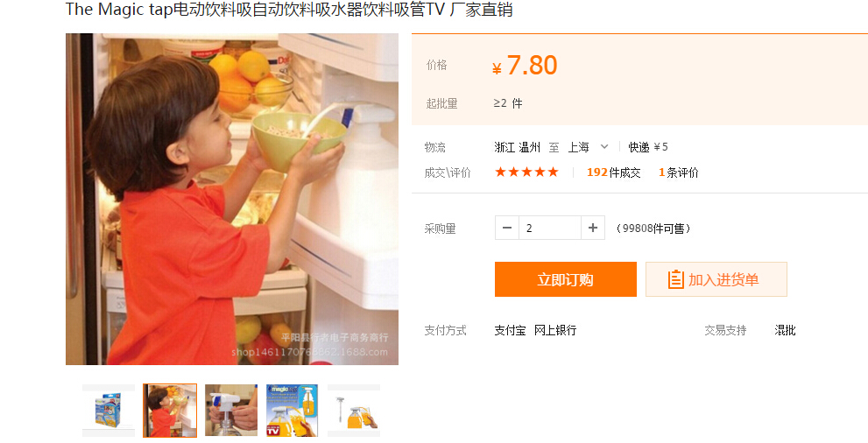Click the 浙江 温州 origin text

click(517, 147)
